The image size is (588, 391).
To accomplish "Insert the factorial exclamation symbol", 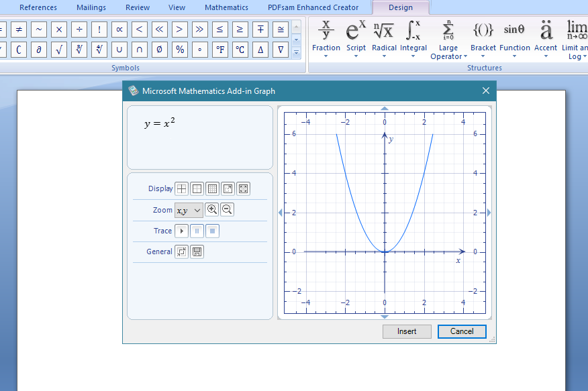I will click(x=99, y=30).
